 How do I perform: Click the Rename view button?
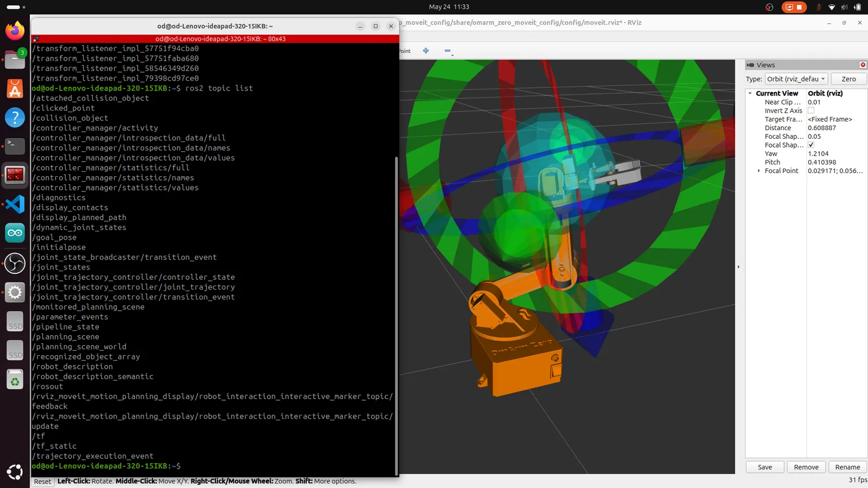[847, 467]
